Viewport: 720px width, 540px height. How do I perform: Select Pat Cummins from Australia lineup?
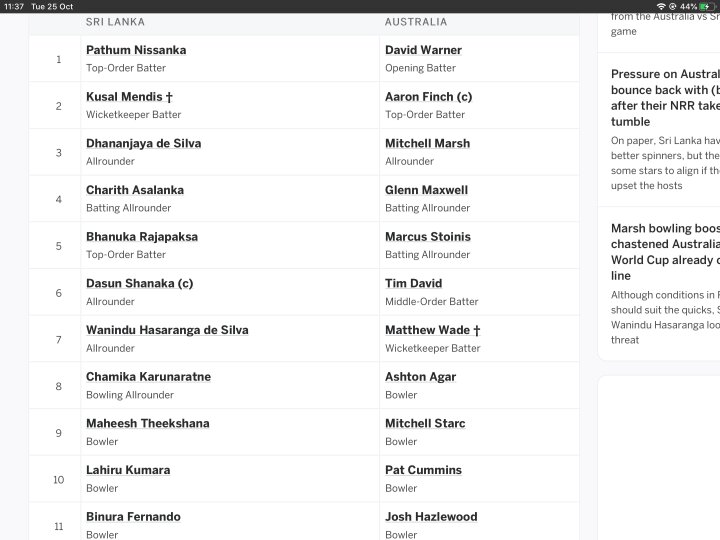click(423, 470)
